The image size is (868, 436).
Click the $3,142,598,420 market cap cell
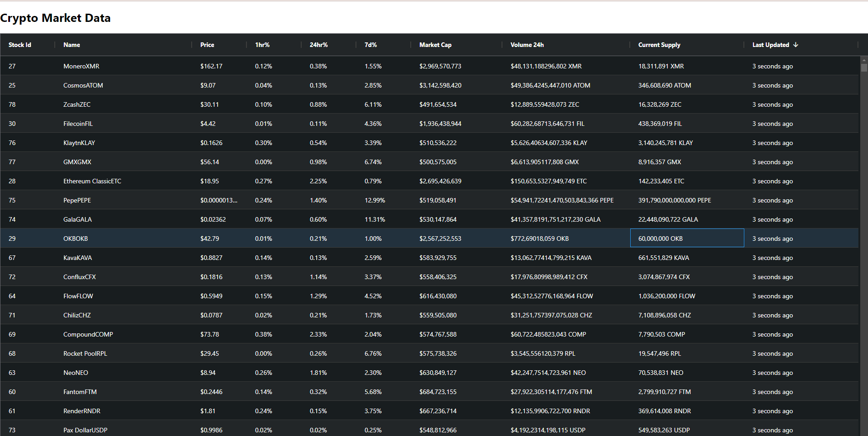pos(457,85)
